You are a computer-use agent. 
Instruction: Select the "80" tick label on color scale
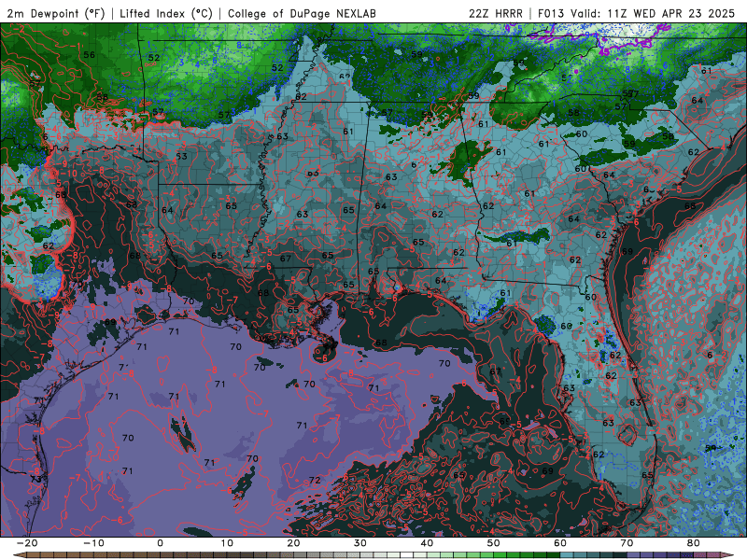point(694,543)
